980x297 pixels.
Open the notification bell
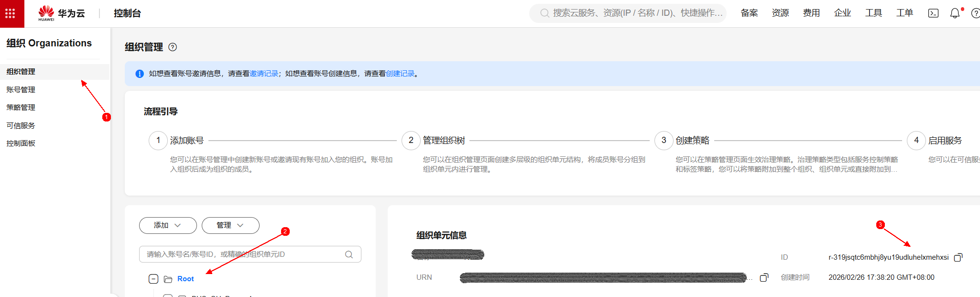coord(955,13)
